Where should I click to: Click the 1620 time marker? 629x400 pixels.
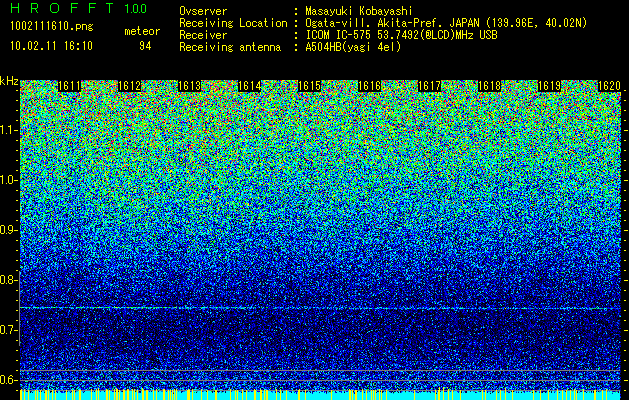(609, 86)
